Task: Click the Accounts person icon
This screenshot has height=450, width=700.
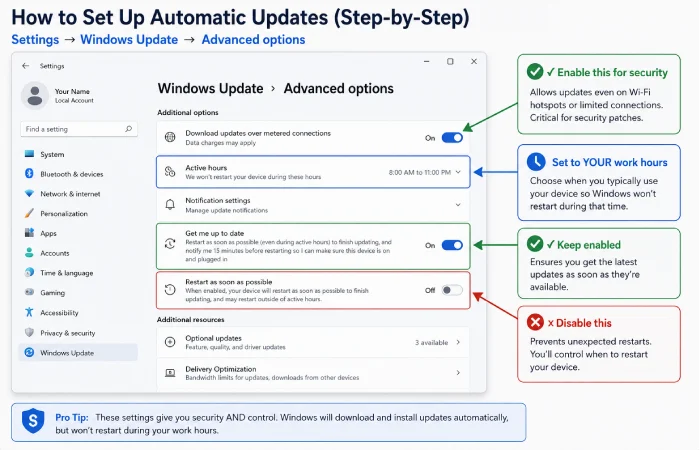Action: (x=29, y=253)
